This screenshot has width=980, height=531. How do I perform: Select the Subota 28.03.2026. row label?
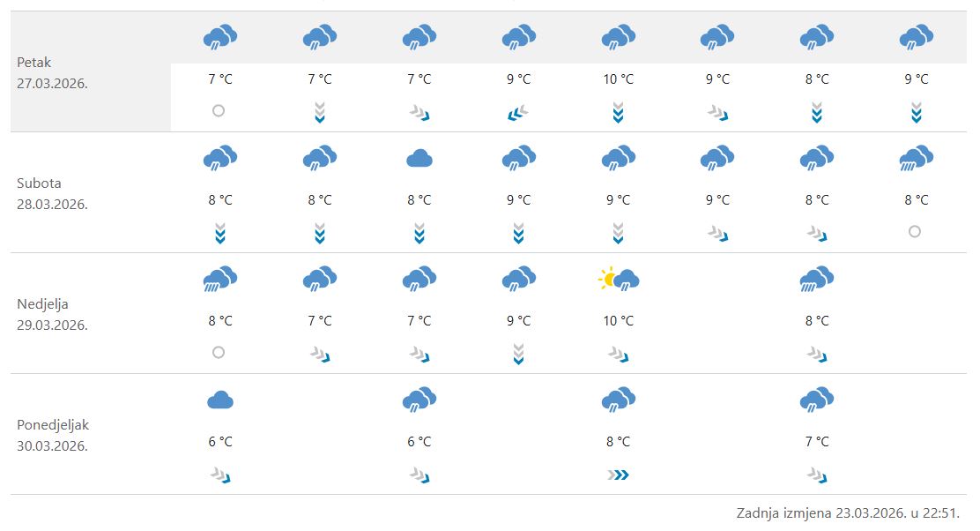click(53, 193)
